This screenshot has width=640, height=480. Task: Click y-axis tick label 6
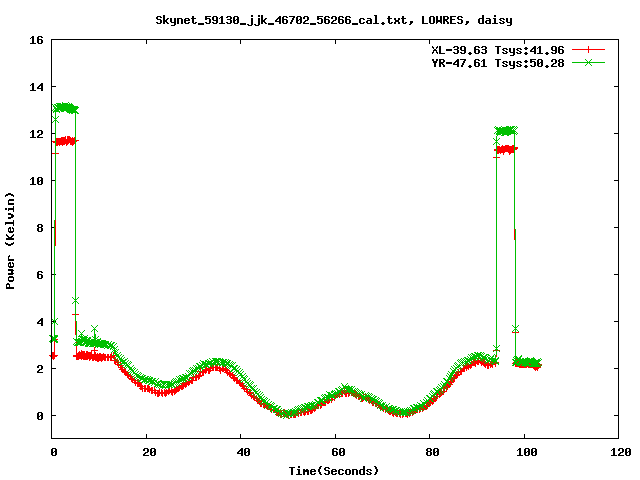coord(40,275)
